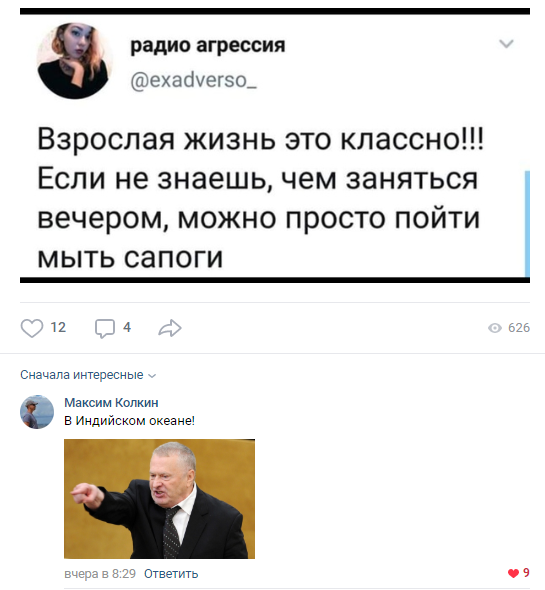Open the @exadverso_ handle
Screen dimensions: 545x590
(193, 80)
